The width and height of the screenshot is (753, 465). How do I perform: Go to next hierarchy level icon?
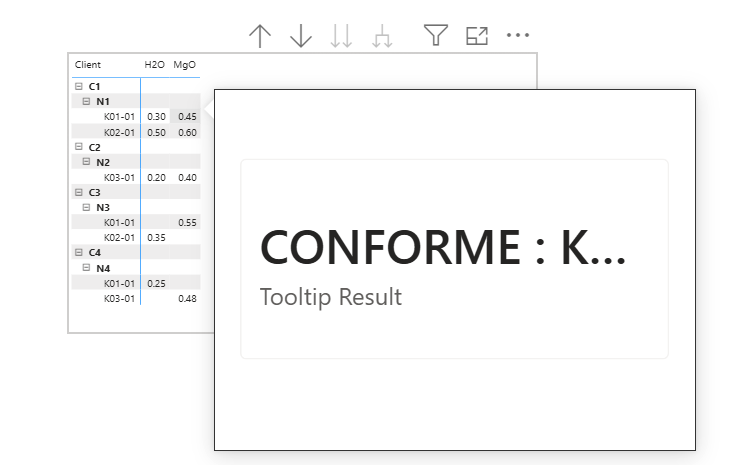[341, 36]
